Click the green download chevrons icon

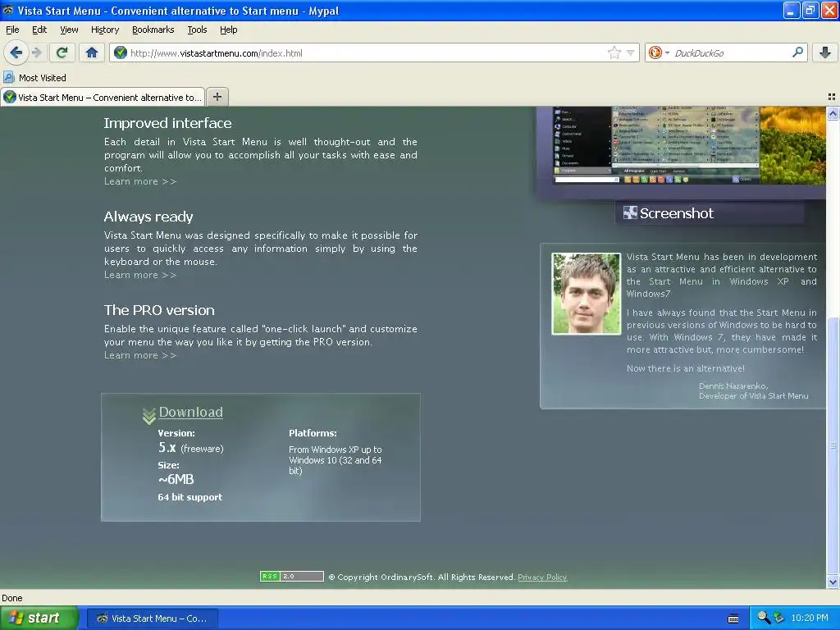click(x=149, y=416)
